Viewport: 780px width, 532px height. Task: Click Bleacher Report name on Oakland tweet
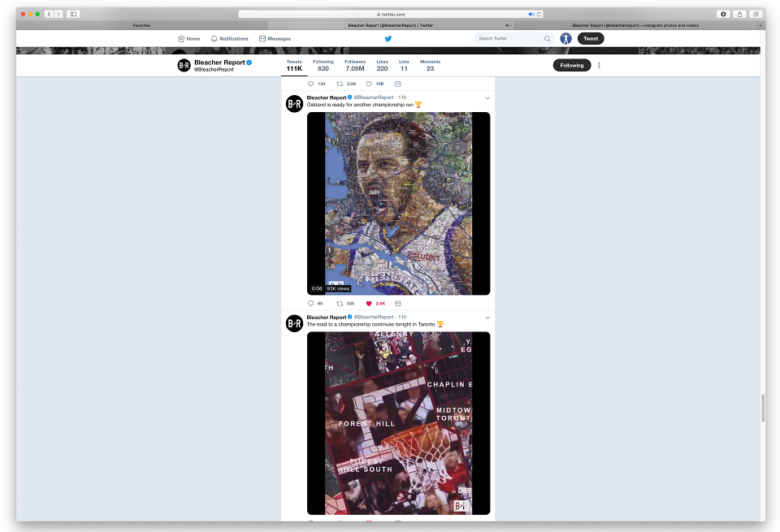click(327, 97)
